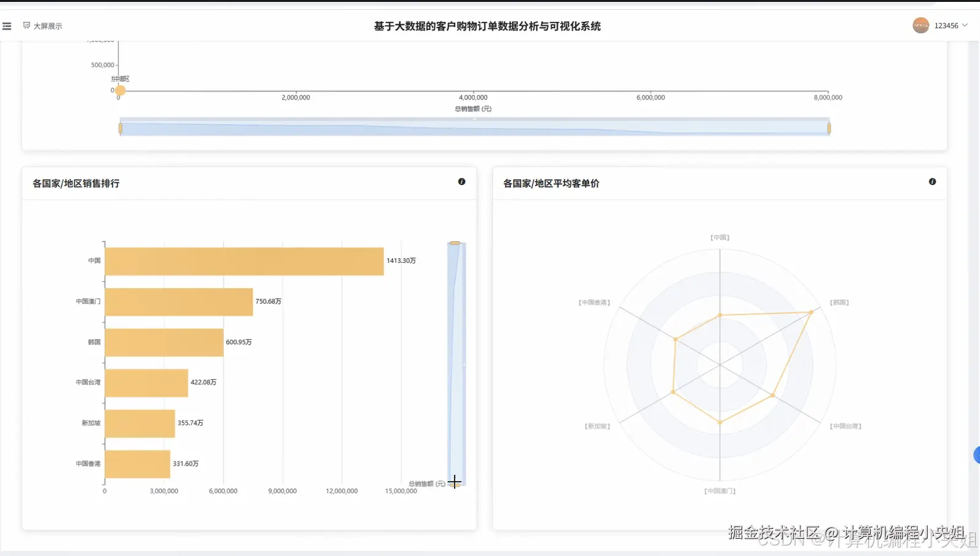Click the user avatar picture

(920, 25)
